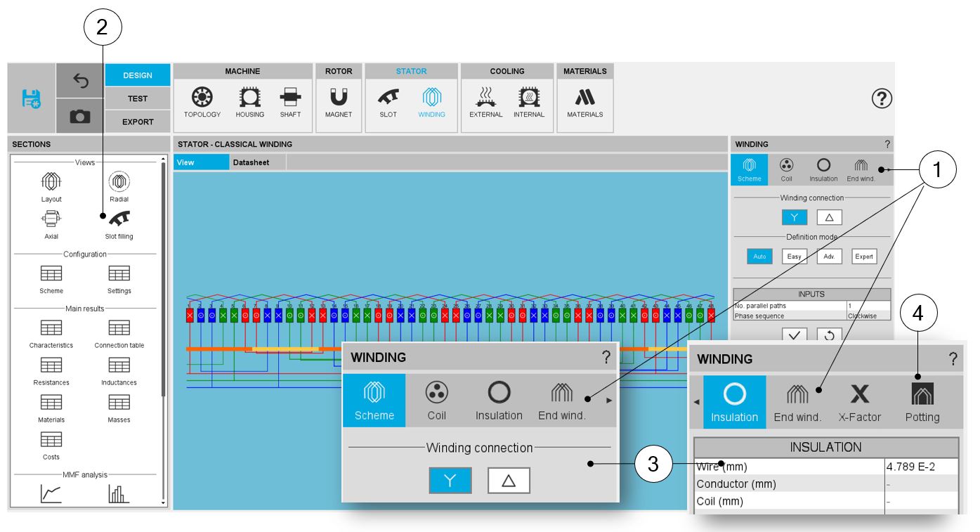This screenshot has height=532, width=980.
Task: Click the EXPORT button
Action: coord(138,122)
